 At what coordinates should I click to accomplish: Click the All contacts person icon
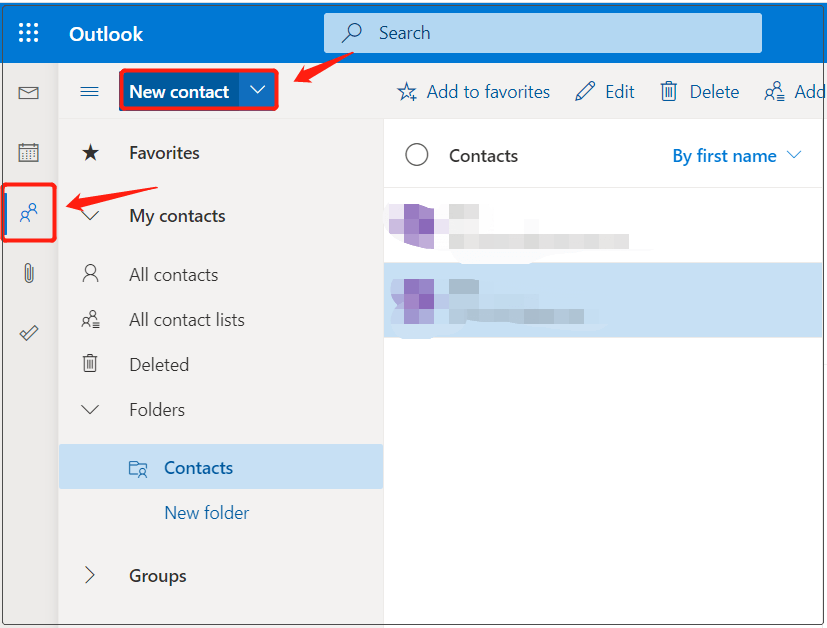tap(90, 274)
